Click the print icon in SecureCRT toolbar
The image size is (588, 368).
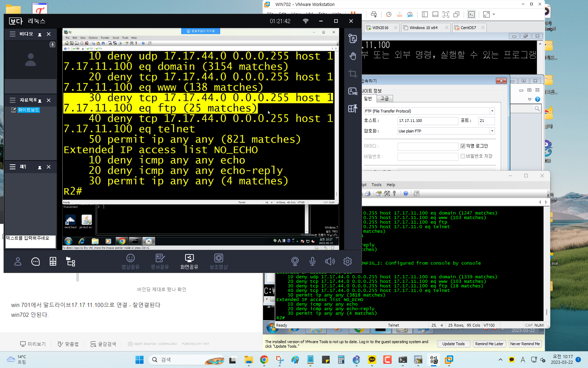[367, 193]
